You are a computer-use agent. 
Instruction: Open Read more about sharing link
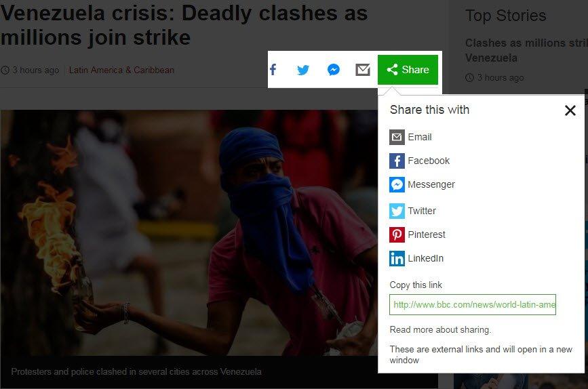(x=440, y=330)
